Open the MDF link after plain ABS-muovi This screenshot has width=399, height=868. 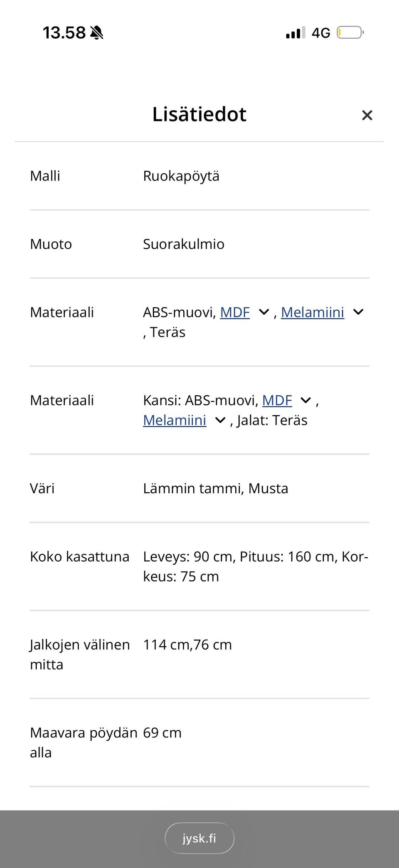(x=235, y=312)
